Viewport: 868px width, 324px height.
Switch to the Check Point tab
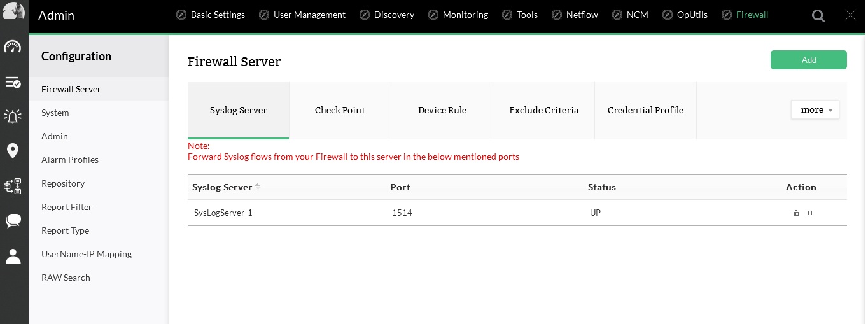click(340, 110)
